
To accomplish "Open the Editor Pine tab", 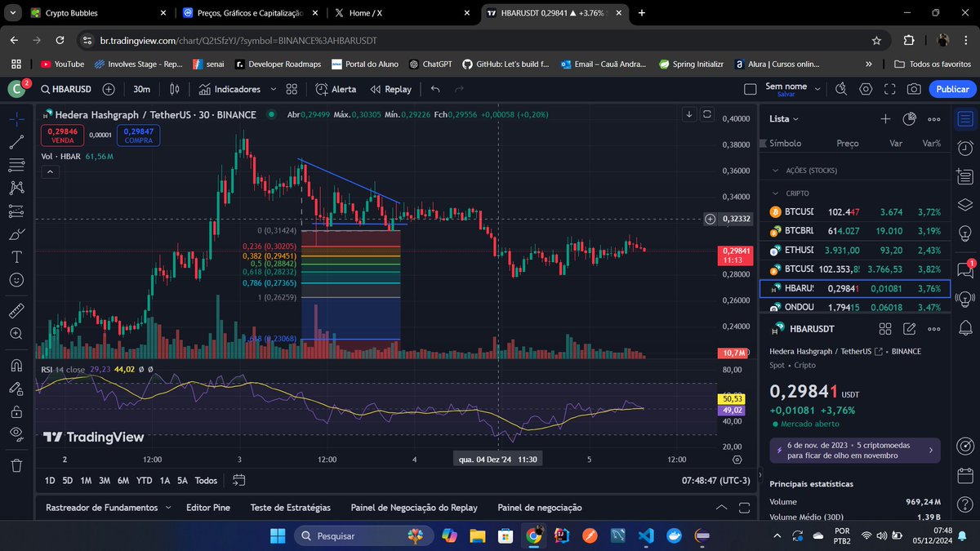I will click(x=208, y=508).
